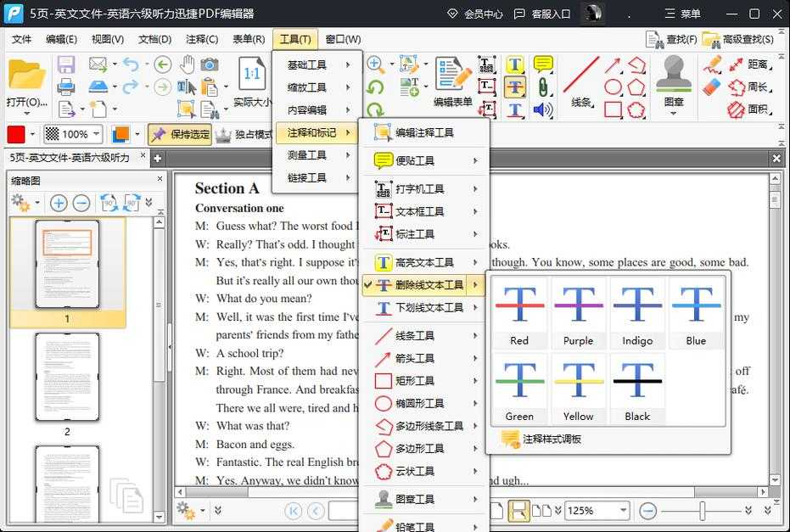Select checked 删除线文本工具 menu item
790x532 pixels.
[x=429, y=285]
